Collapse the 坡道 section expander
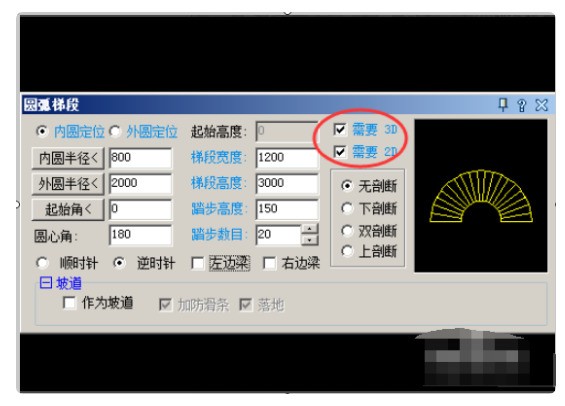Viewport: 565px width, 406px height. [46, 283]
